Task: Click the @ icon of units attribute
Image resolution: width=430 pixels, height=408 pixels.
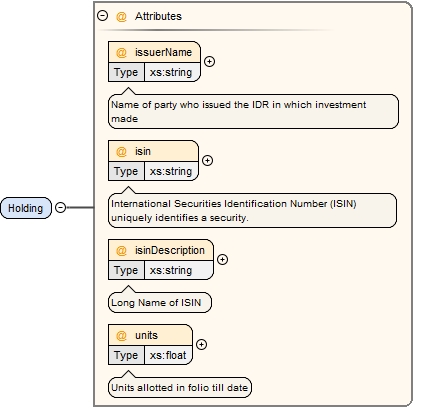Action: coord(121,336)
